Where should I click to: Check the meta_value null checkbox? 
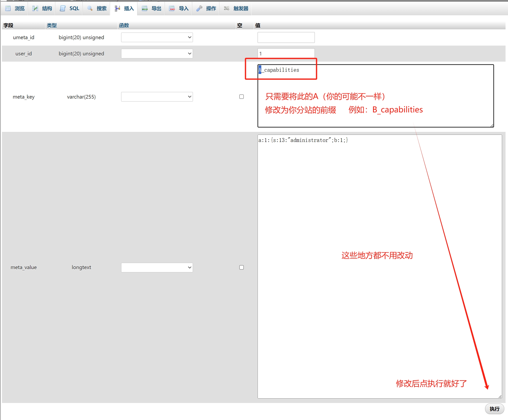click(242, 267)
